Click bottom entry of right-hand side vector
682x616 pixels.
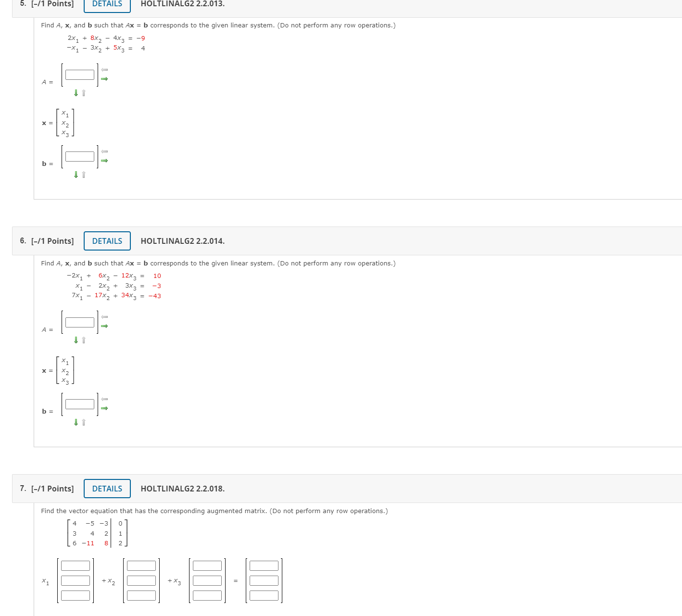(264, 595)
